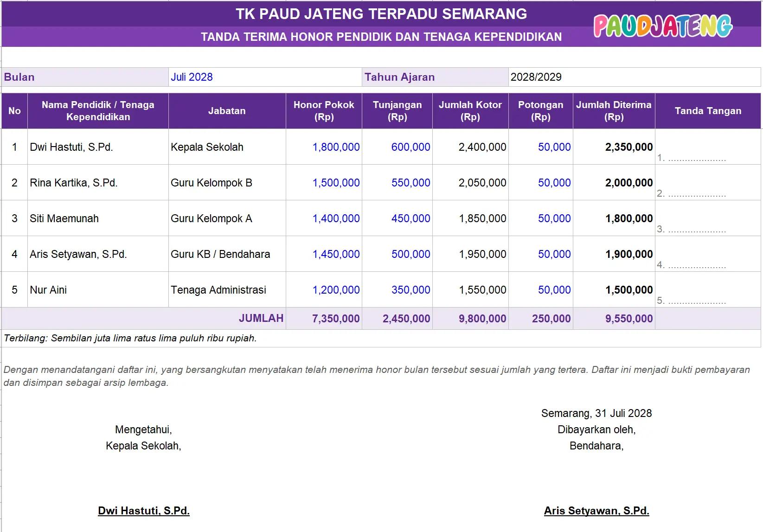Select jumlah kotor value 1,950,000

tap(470, 254)
